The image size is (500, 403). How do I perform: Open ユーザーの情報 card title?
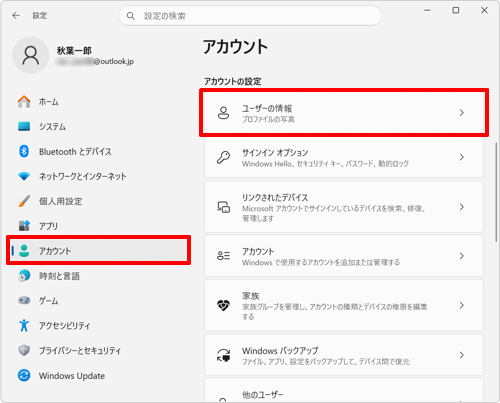[267, 108]
